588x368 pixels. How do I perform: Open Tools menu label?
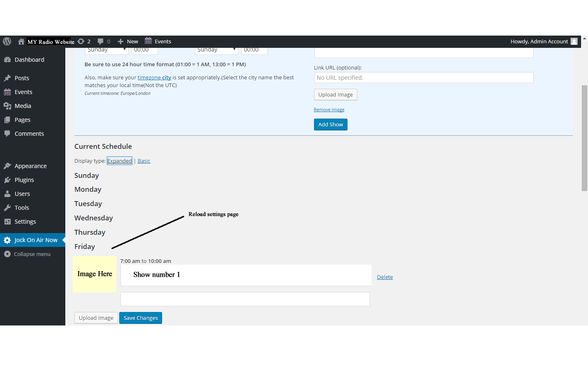22,208
